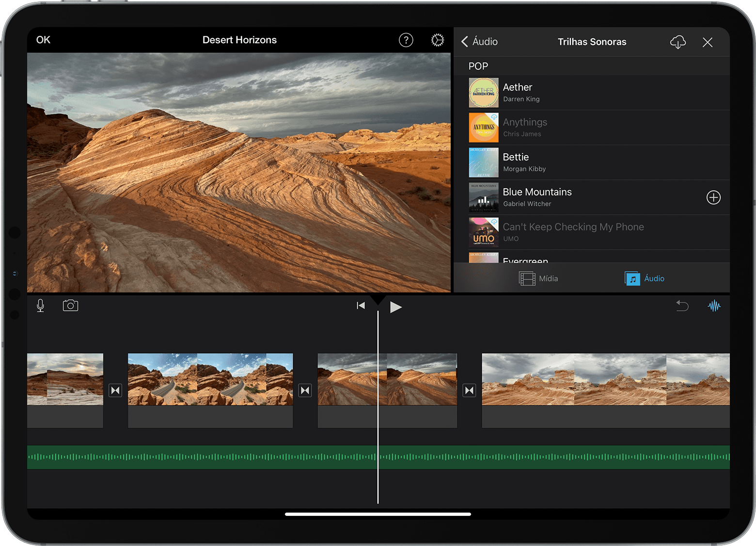
Task: Tap the OK button
Action: (43, 40)
